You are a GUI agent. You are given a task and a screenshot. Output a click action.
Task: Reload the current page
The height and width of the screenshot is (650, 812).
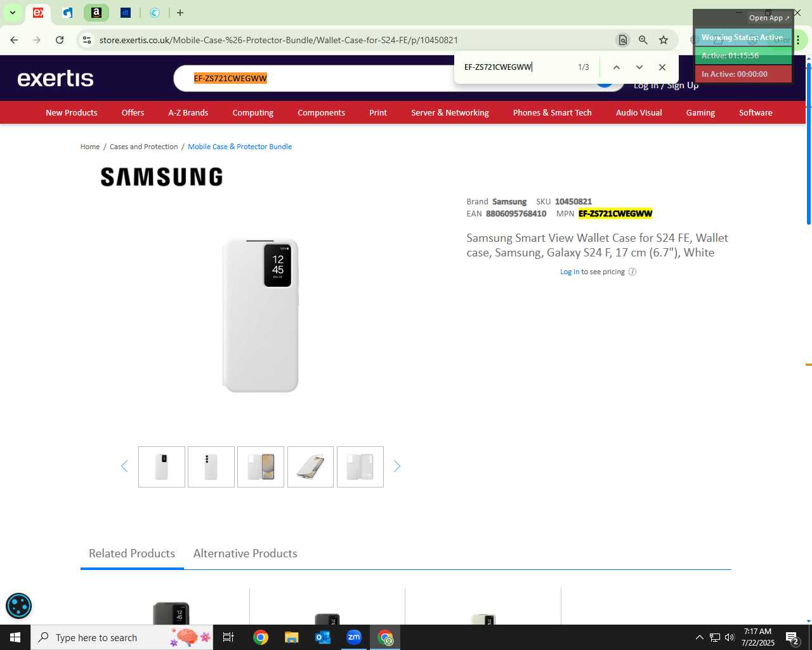(x=60, y=40)
